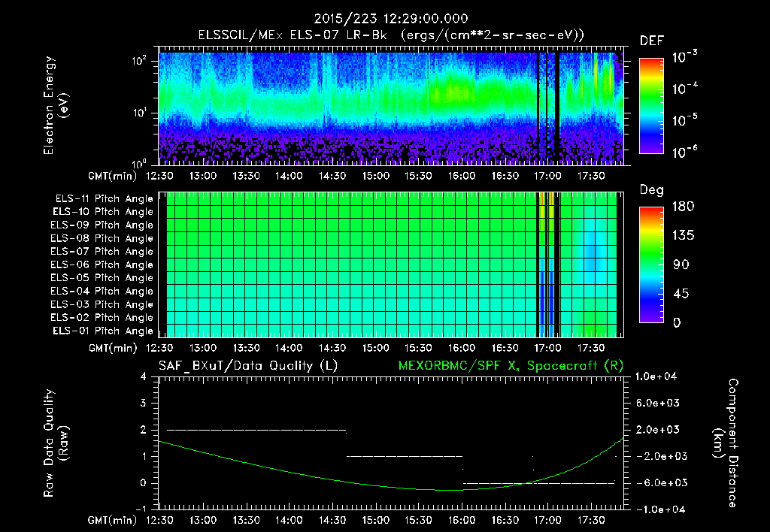Click the data quality segment at level 0
Screen dimensions: 770x532
(538, 483)
